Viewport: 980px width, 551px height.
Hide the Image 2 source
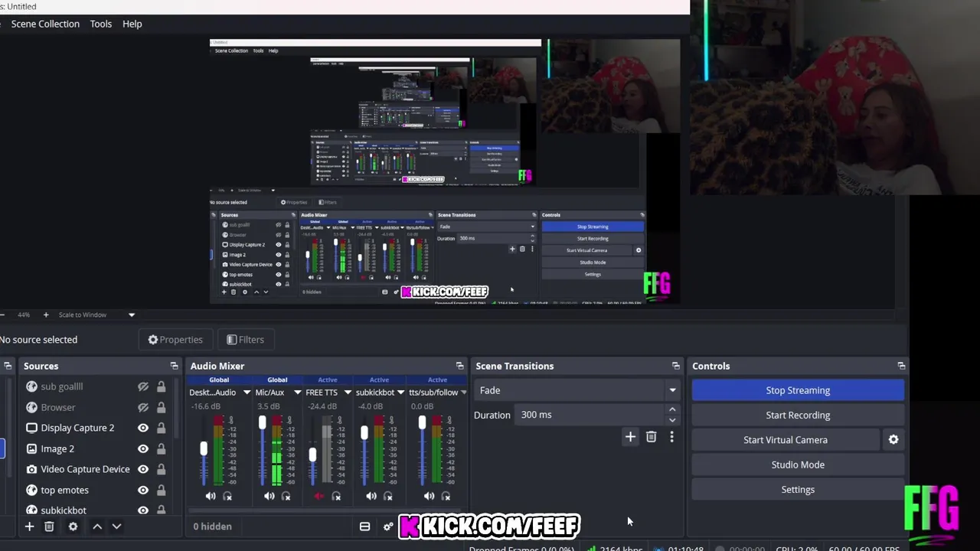pos(143,448)
